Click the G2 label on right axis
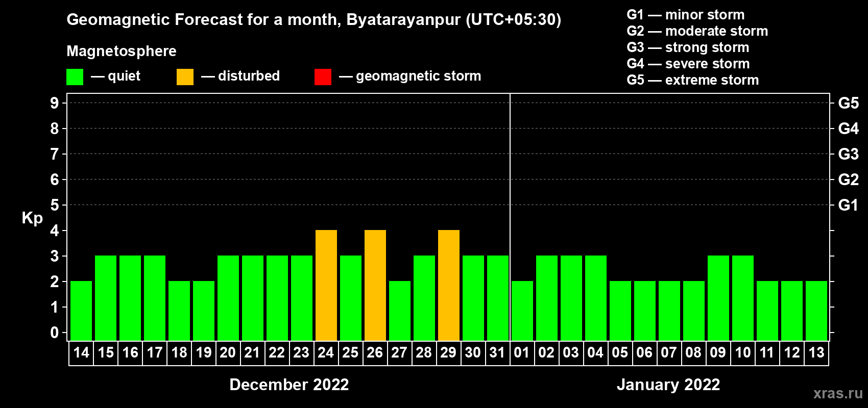The image size is (868, 408). click(x=849, y=180)
